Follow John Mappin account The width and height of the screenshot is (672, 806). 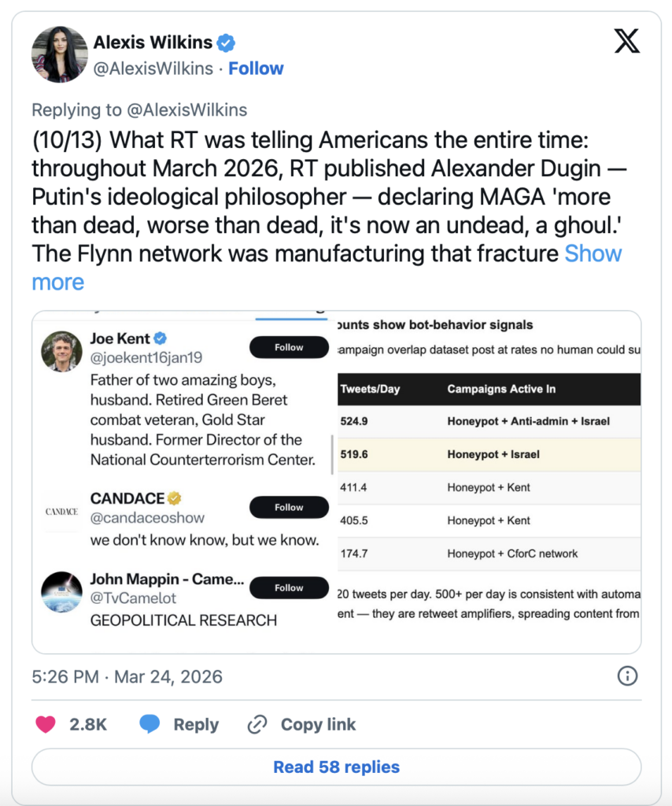coord(289,588)
